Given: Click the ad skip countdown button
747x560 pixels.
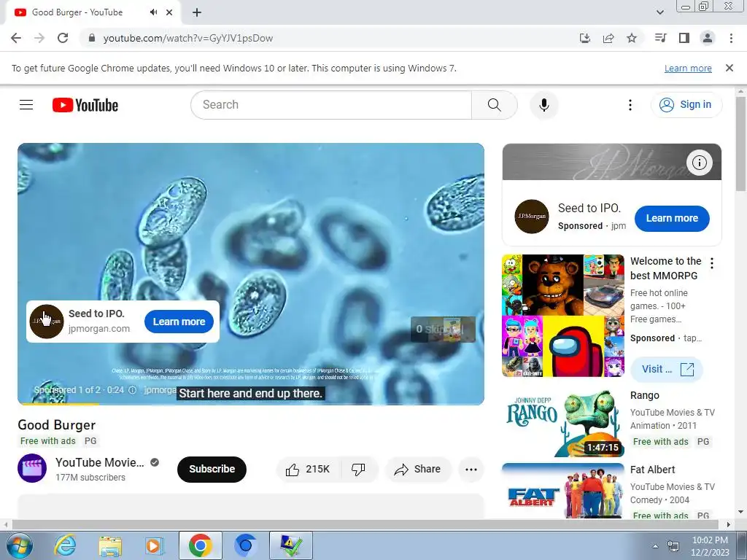Looking at the screenshot, I should (x=443, y=329).
